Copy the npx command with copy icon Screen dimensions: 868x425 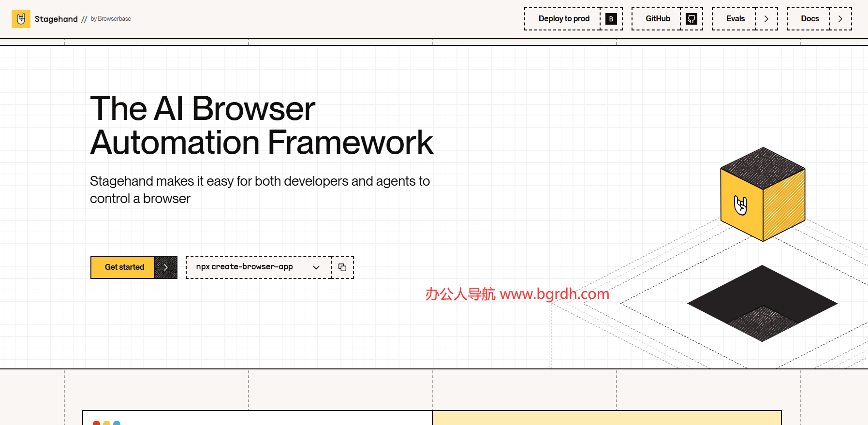(x=342, y=267)
